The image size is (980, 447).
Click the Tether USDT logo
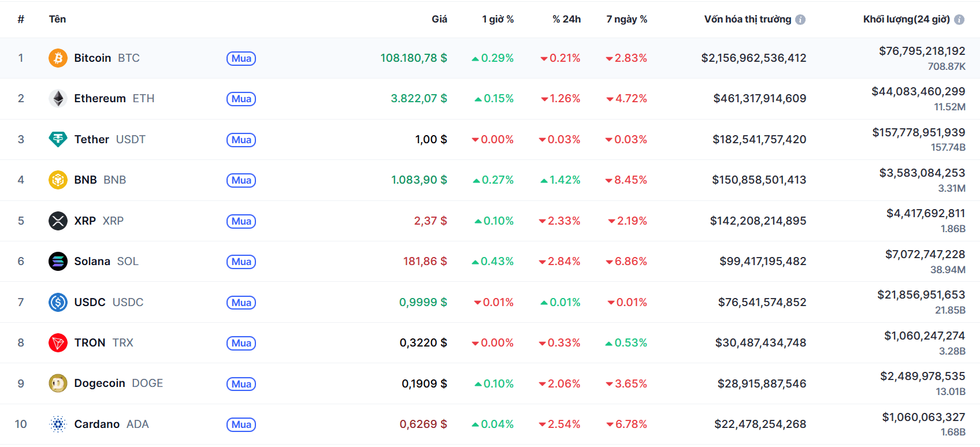click(58, 139)
